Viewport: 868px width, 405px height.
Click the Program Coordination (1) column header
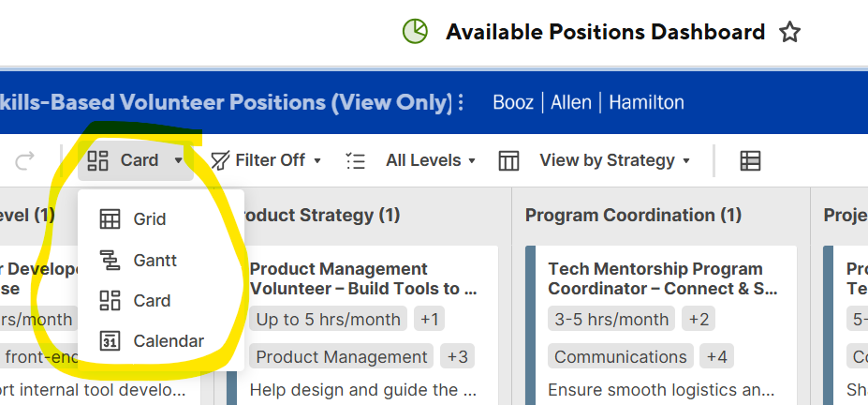coord(633,215)
